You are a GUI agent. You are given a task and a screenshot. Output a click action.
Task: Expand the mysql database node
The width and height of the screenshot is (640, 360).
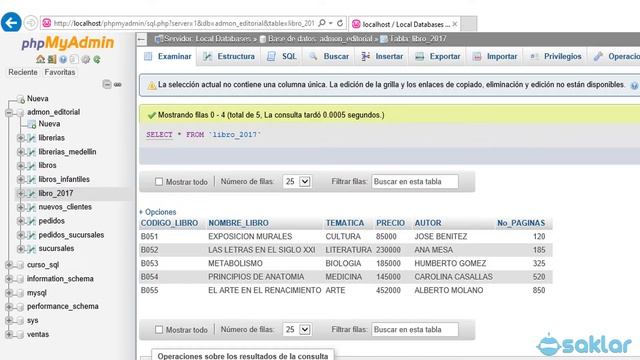point(9,293)
